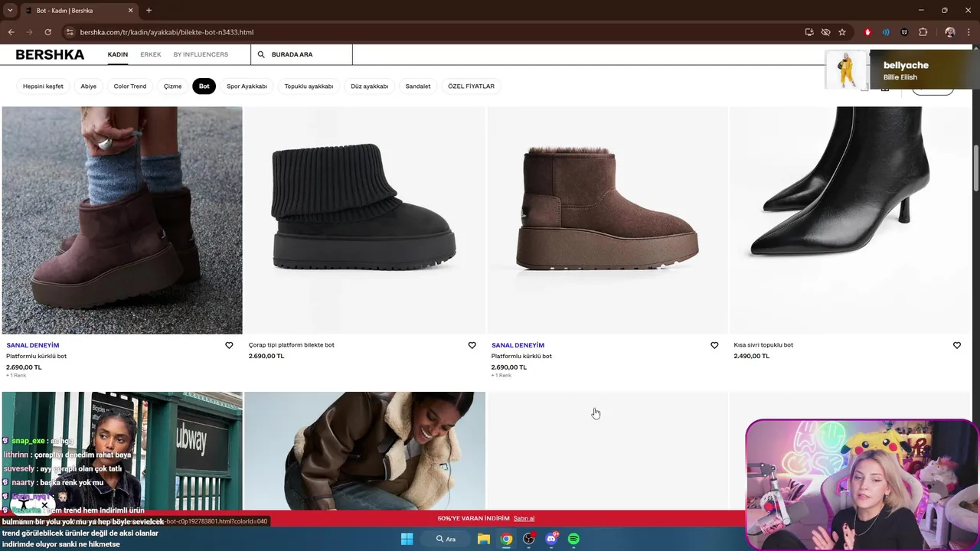
Task: Favorite the first Platformlu kürklü bot
Action: click(x=229, y=345)
